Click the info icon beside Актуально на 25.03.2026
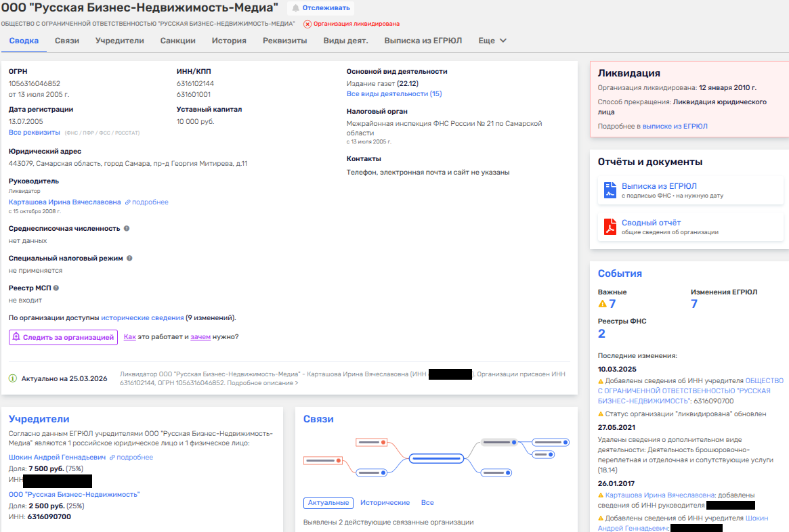The width and height of the screenshot is (789, 532). 13,378
